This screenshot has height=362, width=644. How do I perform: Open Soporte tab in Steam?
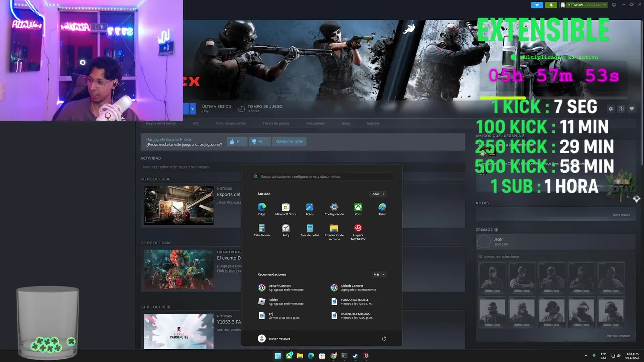(373, 123)
